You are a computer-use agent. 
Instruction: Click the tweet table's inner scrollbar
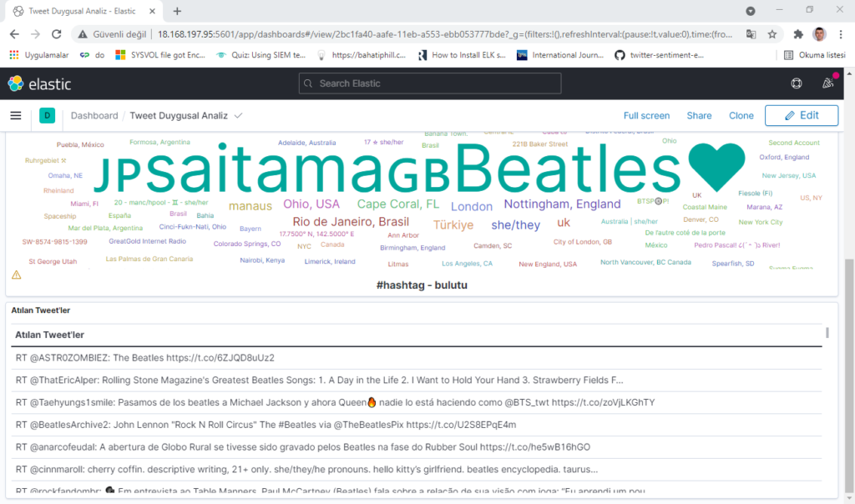827,332
